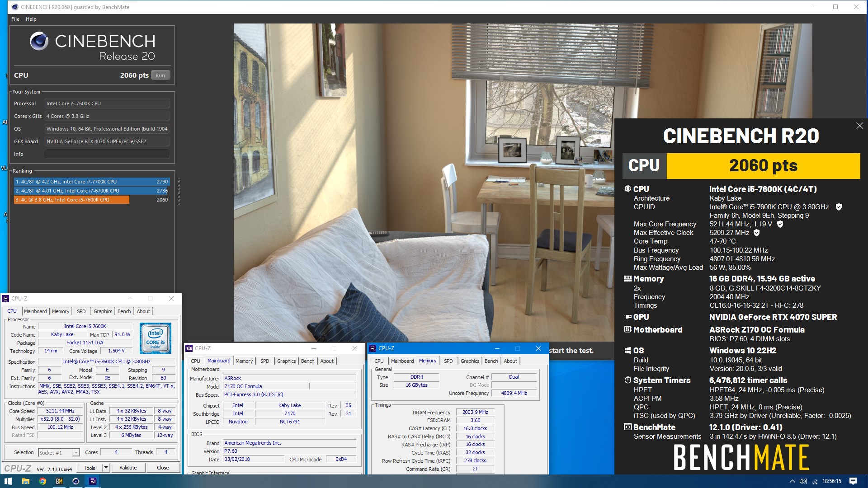The height and width of the screenshot is (488, 868).
Task: Click the shield icon next to CPUID
Action: point(839,207)
